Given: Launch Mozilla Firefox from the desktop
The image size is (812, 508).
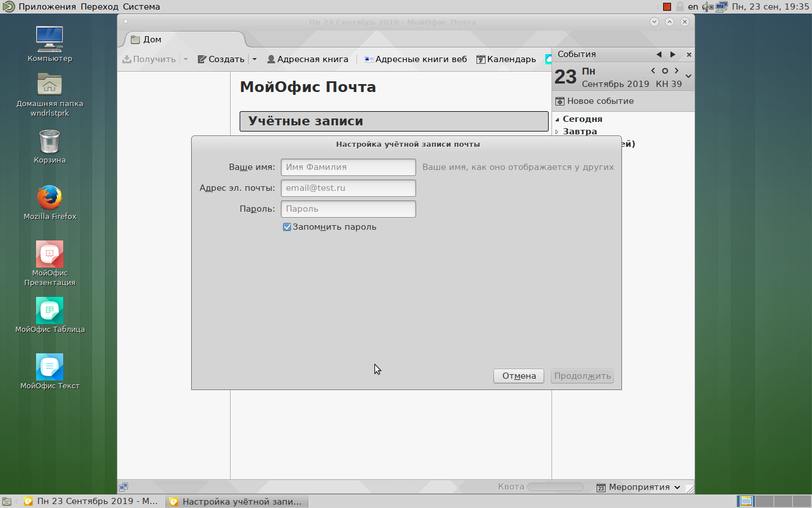Looking at the screenshot, I should [x=50, y=203].
